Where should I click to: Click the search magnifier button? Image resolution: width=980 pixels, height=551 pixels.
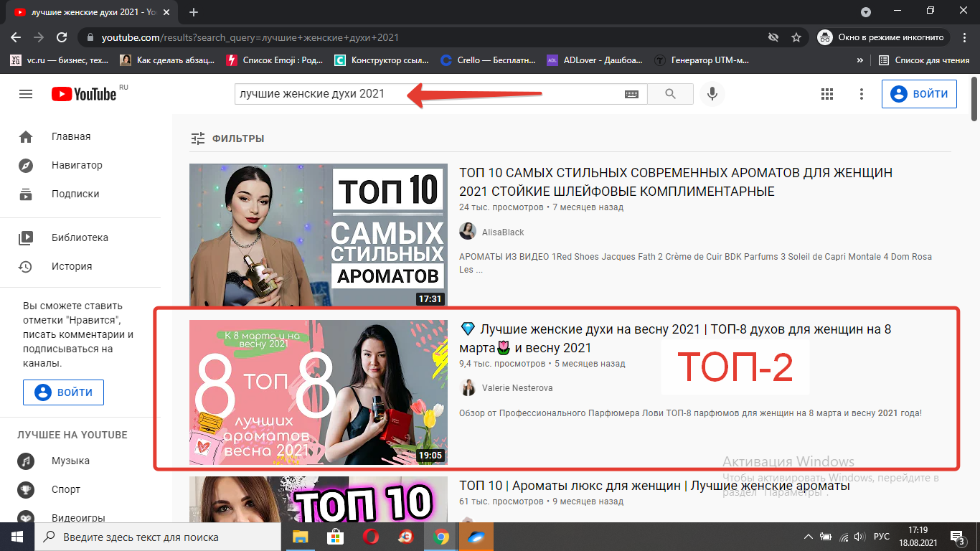[x=670, y=94]
